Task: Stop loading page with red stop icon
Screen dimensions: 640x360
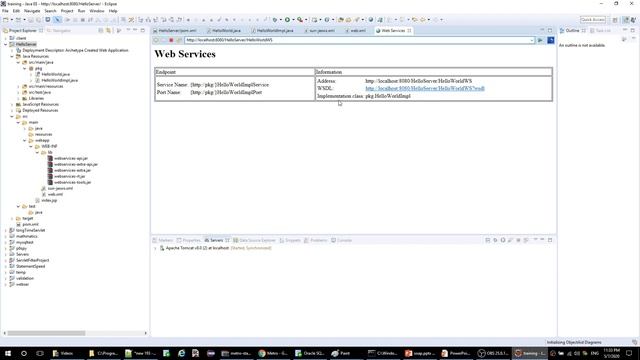Action: (x=171, y=40)
